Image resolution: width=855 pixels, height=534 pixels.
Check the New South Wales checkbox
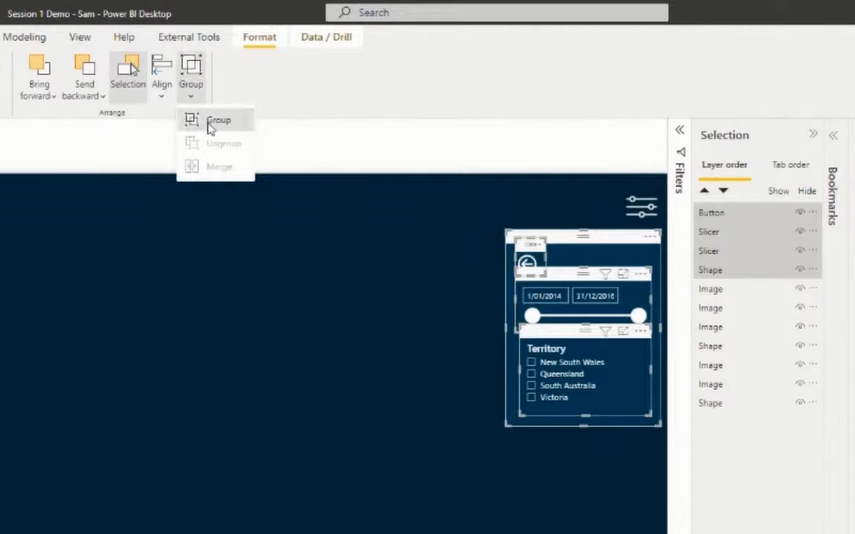531,362
